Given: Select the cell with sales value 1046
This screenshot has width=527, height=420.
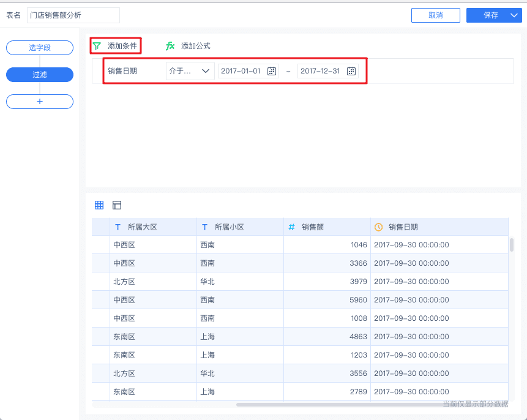Looking at the screenshot, I should [327, 245].
